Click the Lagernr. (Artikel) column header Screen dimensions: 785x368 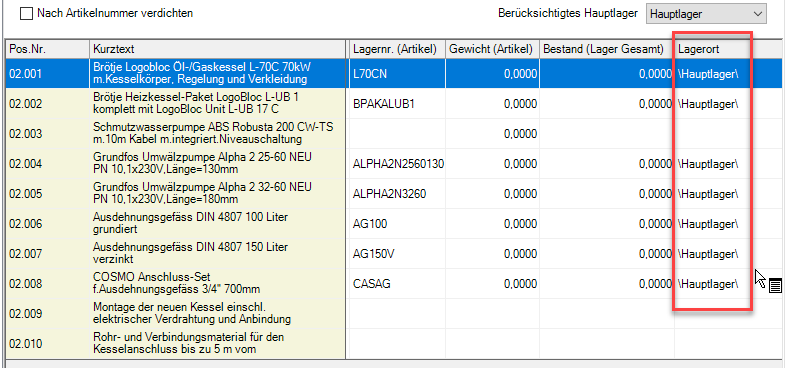tap(398, 49)
